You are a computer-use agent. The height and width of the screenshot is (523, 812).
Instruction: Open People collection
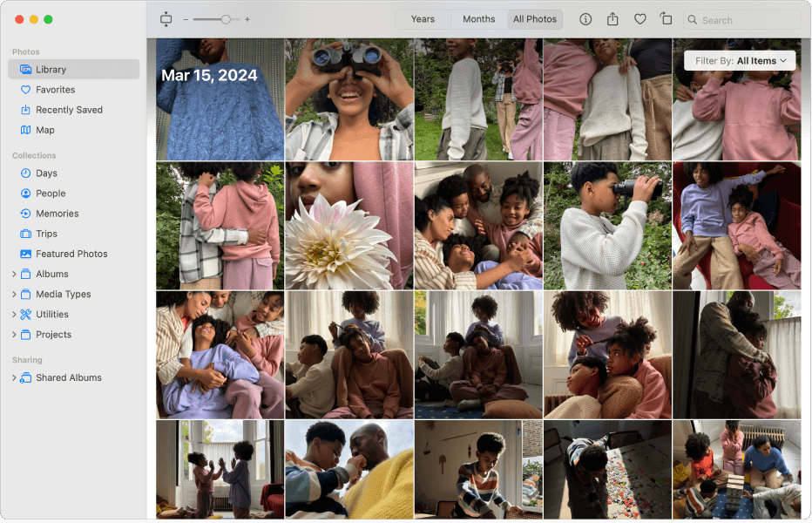[73, 193]
